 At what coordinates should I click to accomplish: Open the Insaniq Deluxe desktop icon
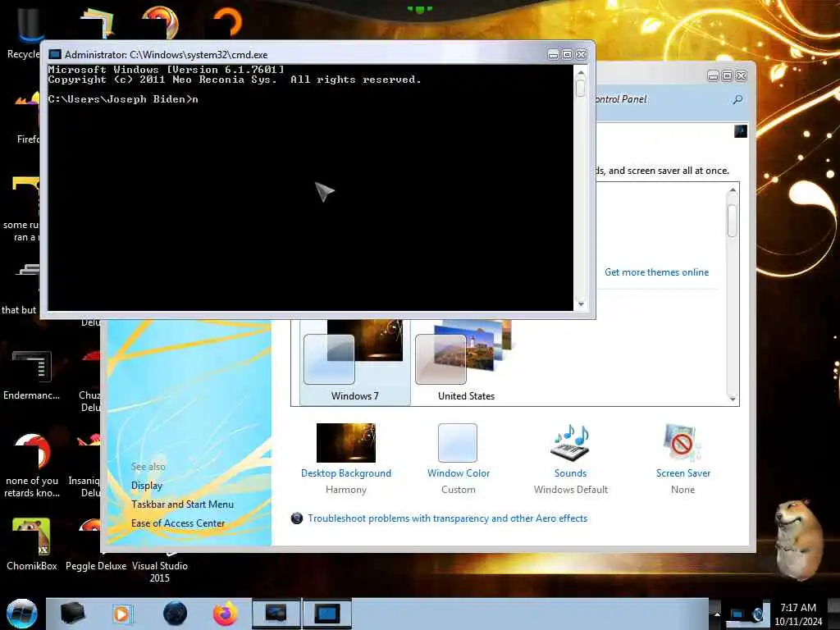pos(85,466)
